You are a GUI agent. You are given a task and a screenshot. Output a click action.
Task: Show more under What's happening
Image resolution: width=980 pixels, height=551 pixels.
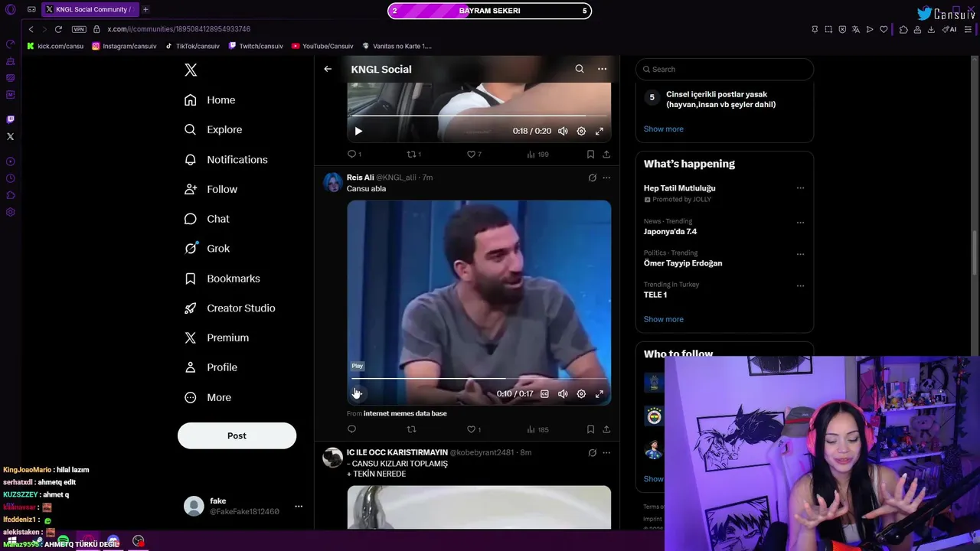[663, 319]
